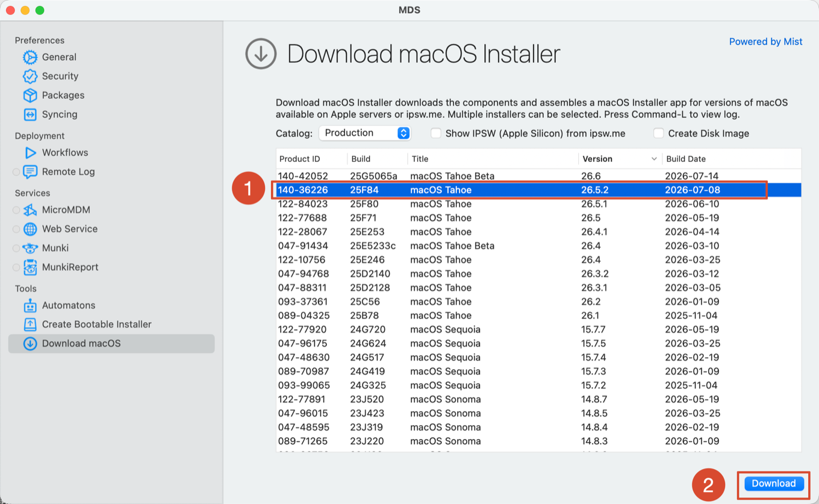819x504 pixels.
Task: Toggle the Munki service status button
Action: click(x=16, y=248)
